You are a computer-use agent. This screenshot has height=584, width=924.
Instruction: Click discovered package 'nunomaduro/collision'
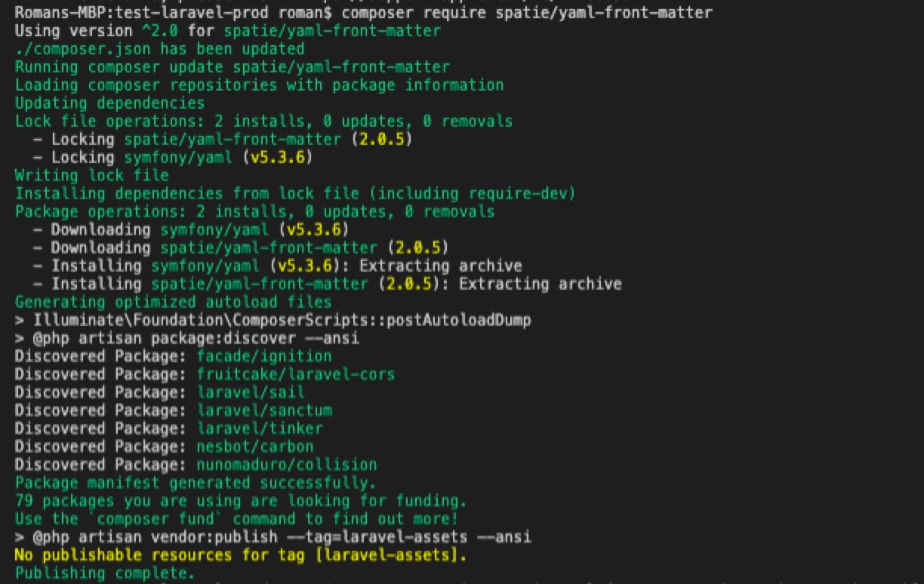287,466
